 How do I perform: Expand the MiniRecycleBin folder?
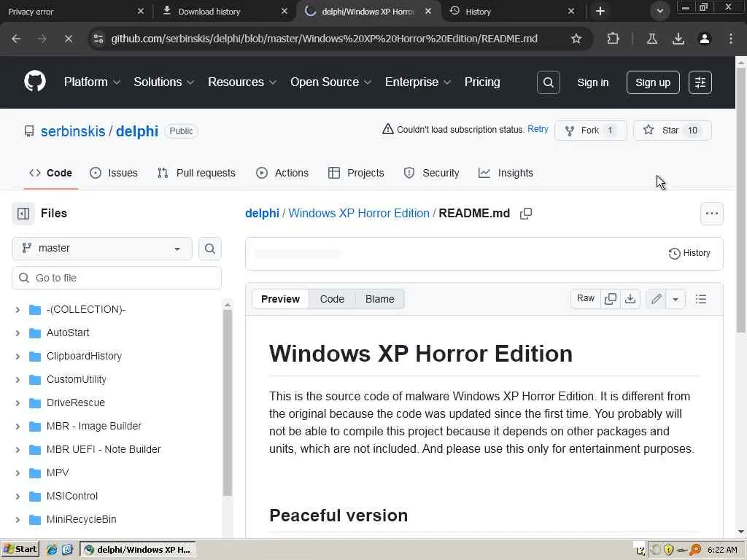(18, 519)
